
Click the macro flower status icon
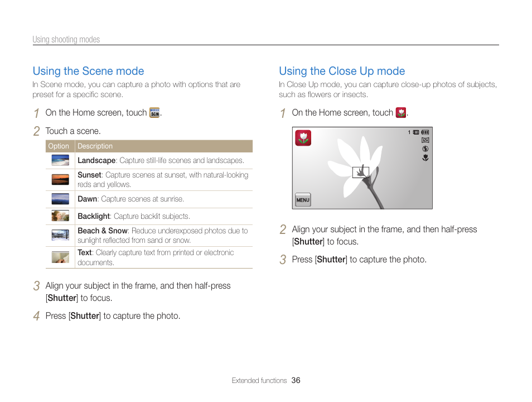(x=425, y=157)
